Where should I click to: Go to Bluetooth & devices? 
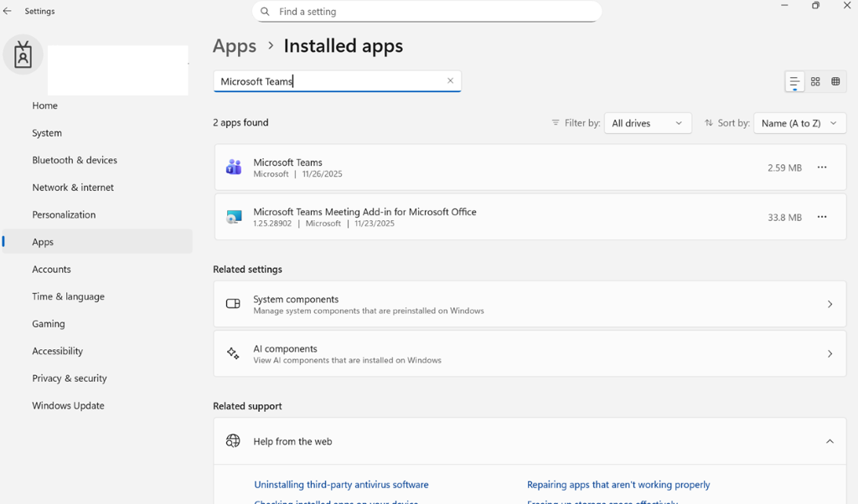point(75,160)
